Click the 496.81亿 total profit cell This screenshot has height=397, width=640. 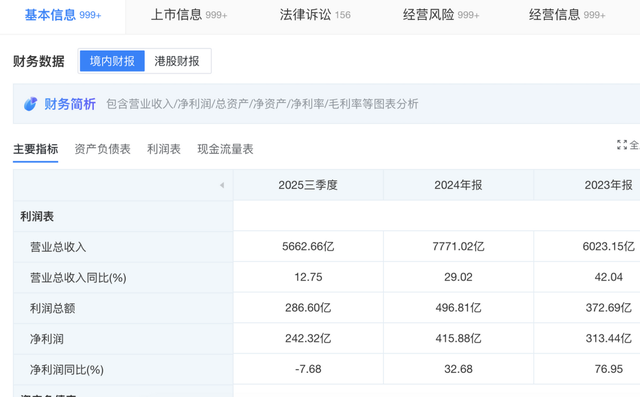point(458,308)
